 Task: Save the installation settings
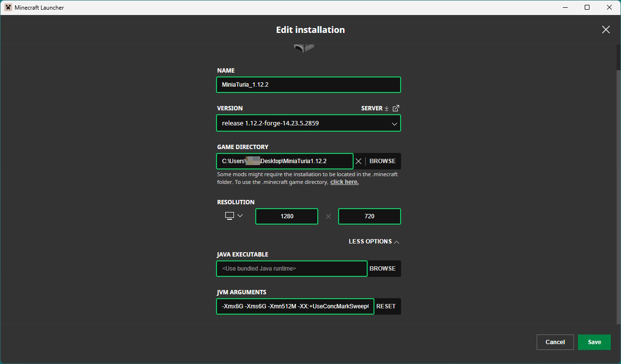(594, 342)
